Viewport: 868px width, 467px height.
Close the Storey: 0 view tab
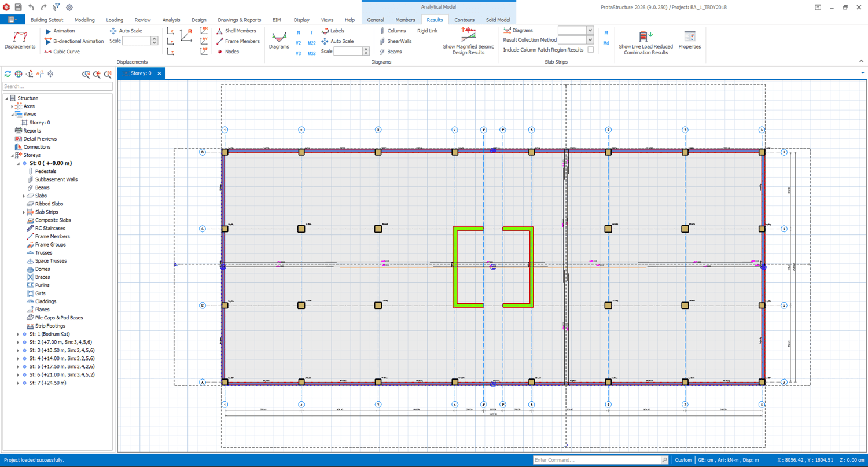[x=159, y=73]
